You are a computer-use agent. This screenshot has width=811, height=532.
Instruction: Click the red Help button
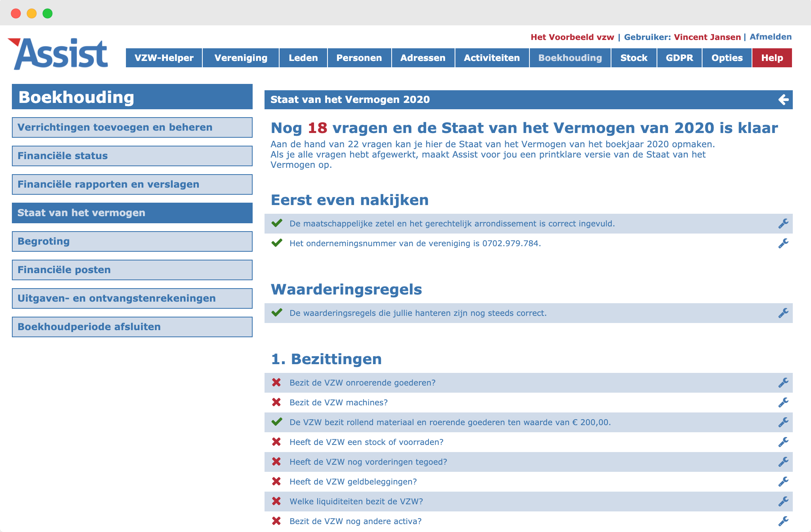tap(772, 58)
